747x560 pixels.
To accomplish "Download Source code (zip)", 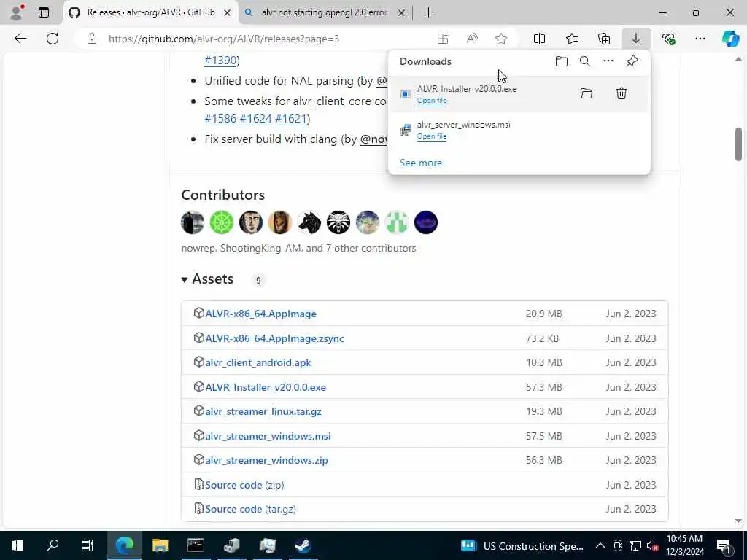I will click(x=244, y=485).
